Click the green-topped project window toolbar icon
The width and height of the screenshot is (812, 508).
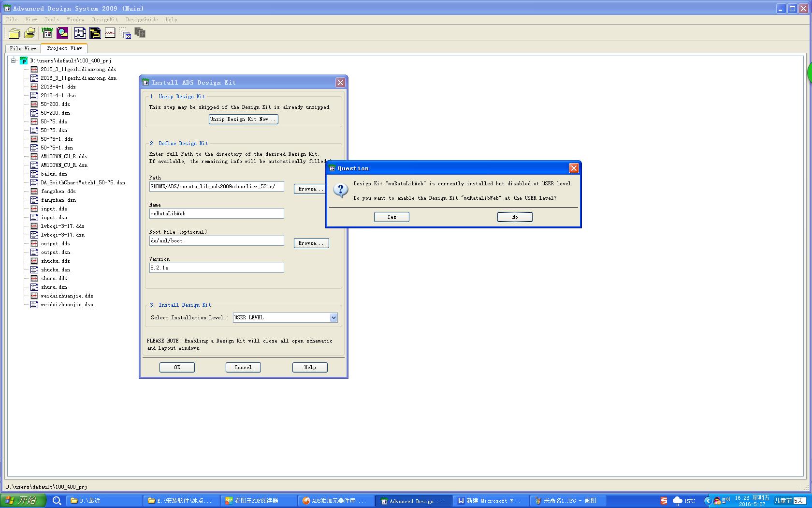click(47, 33)
